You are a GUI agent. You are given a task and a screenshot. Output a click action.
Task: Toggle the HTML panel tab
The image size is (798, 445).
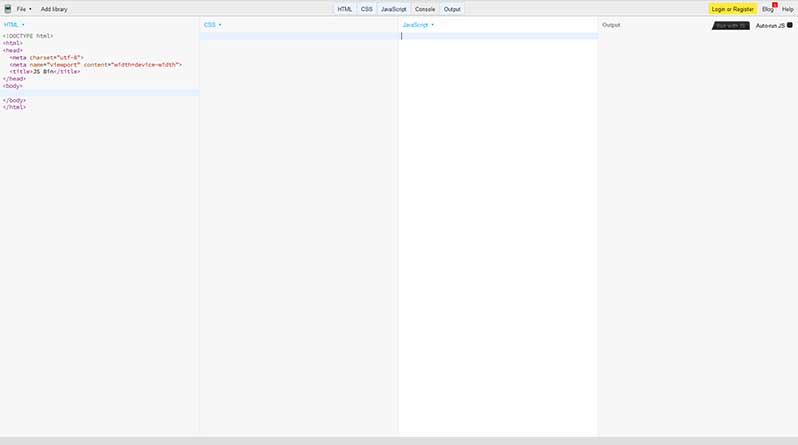(344, 9)
